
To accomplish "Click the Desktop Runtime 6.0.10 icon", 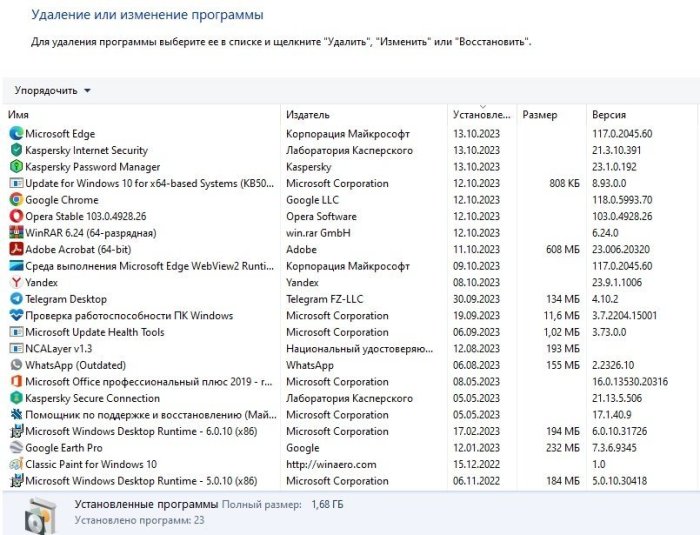I will (16, 431).
